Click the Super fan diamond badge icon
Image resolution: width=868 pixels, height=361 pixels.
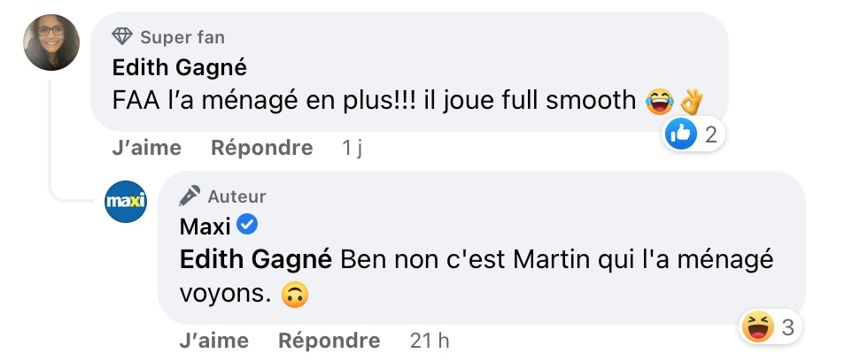[x=122, y=36]
